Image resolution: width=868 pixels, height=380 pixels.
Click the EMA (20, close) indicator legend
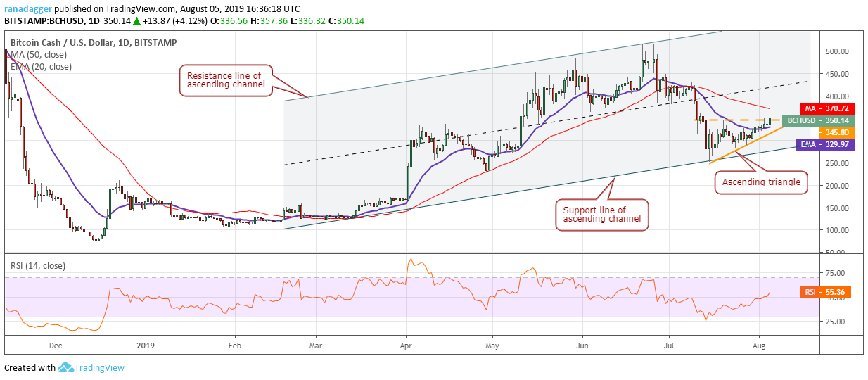click(42, 67)
